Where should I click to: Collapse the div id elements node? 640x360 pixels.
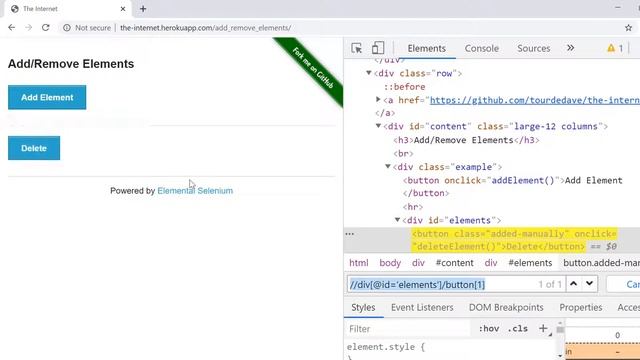click(397, 220)
